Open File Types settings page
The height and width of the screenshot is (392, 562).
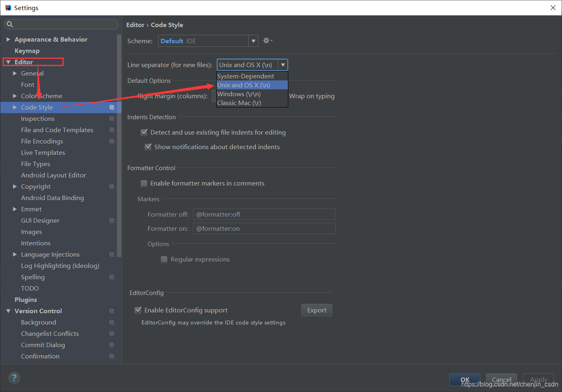point(36,164)
